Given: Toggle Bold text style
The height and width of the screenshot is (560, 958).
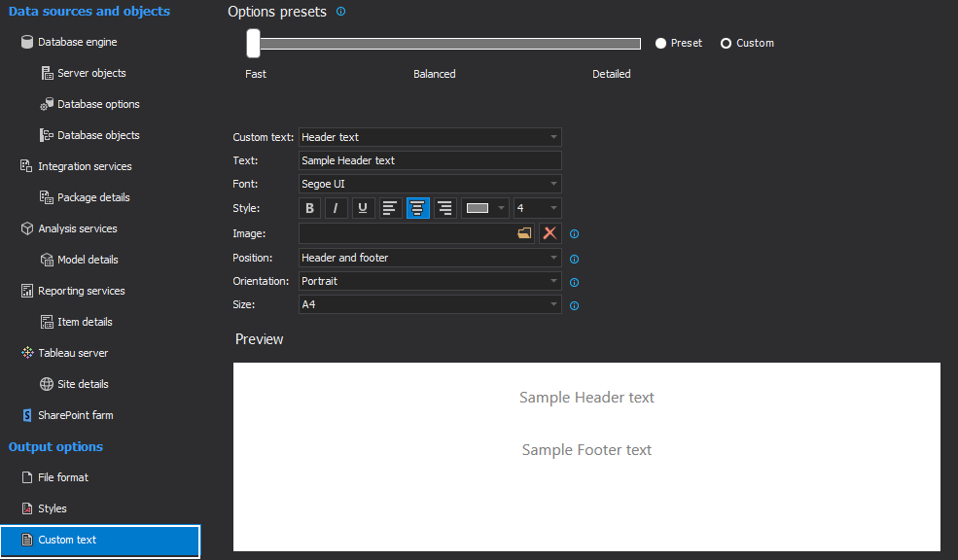Looking at the screenshot, I should pos(309,208).
